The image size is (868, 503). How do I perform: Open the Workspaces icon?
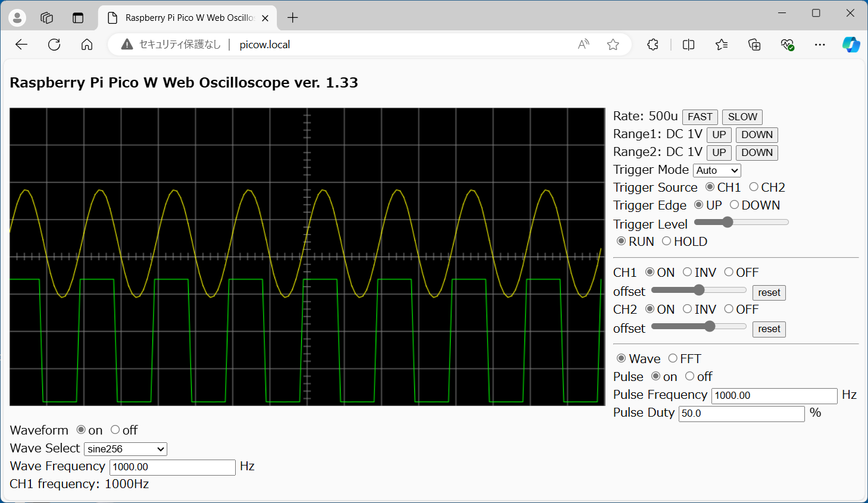pos(47,18)
